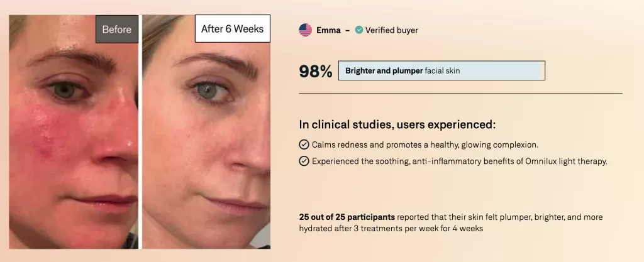Open the before photo with red cheek
Image resolution: width=644 pixels, height=262 pixels.
tap(74, 131)
